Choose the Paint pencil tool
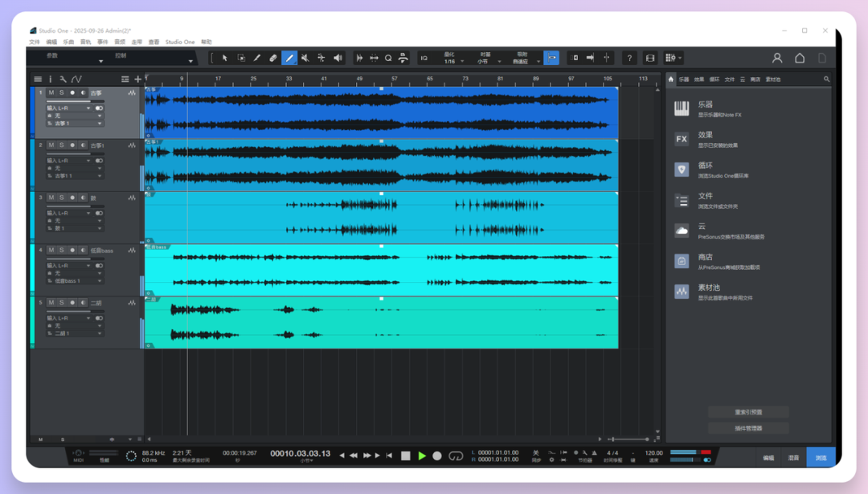The height and width of the screenshot is (494, 868). click(257, 58)
